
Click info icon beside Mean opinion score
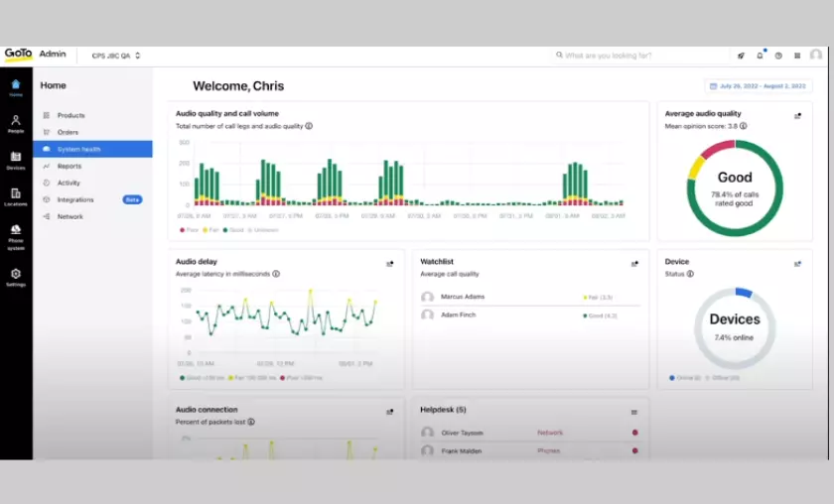tap(743, 126)
